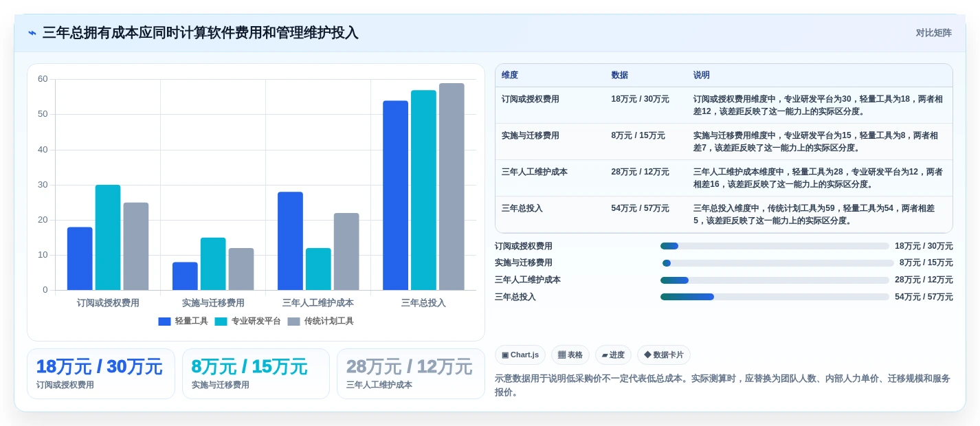Click 专业研发平台 bar in 三年人工维护成本 group
The image size is (980, 426).
click(318, 269)
